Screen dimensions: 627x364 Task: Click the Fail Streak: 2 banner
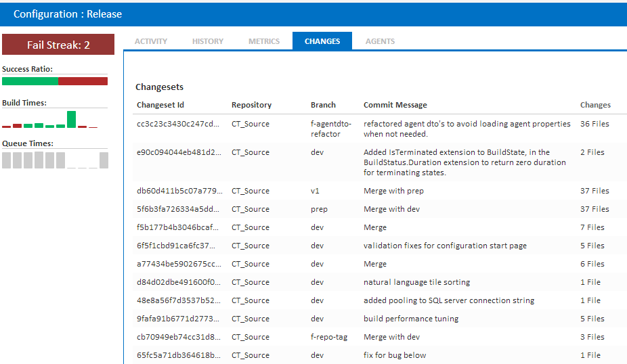(58, 45)
